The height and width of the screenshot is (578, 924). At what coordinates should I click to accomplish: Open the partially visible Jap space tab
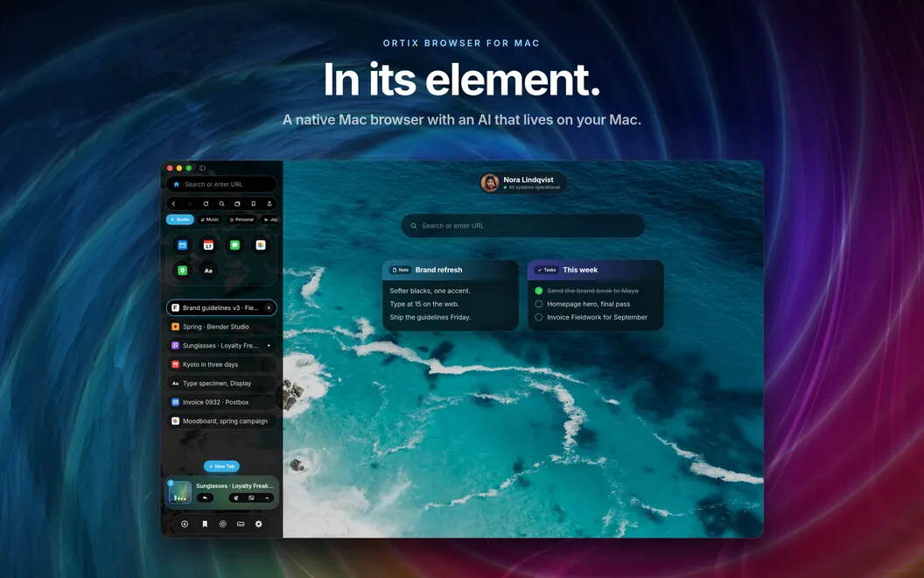pyautogui.click(x=269, y=220)
